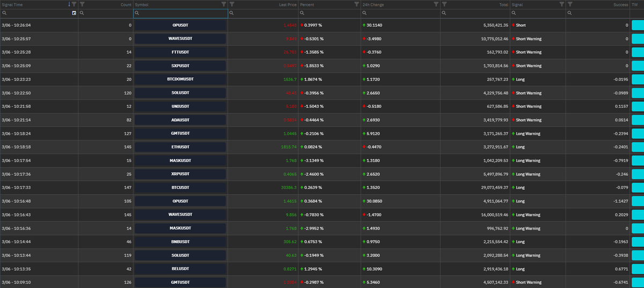This screenshot has height=288, width=644.
Task: Focus the Percent search field
Action: click(x=330, y=13)
